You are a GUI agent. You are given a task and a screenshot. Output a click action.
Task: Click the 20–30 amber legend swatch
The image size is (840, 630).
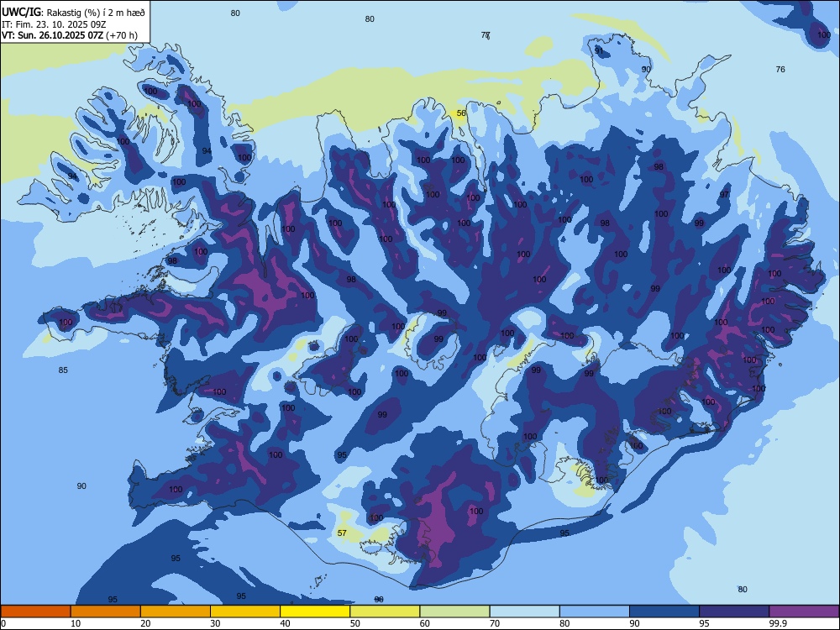coord(176,612)
